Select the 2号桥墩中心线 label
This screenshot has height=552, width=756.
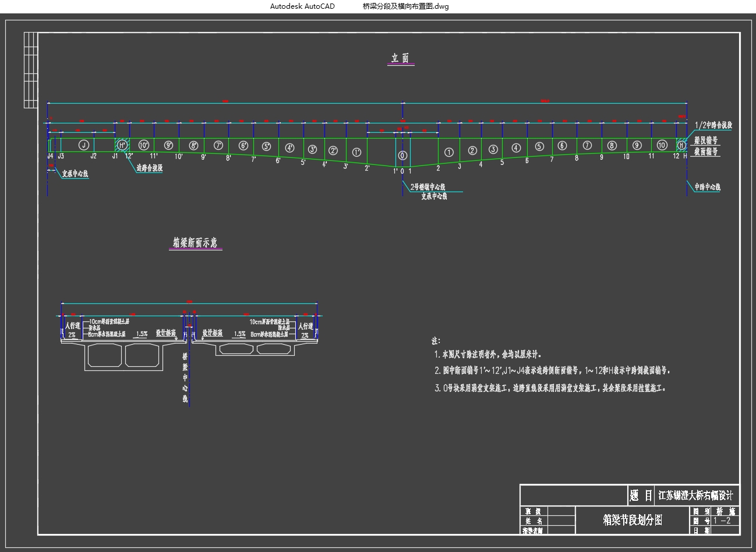point(428,187)
